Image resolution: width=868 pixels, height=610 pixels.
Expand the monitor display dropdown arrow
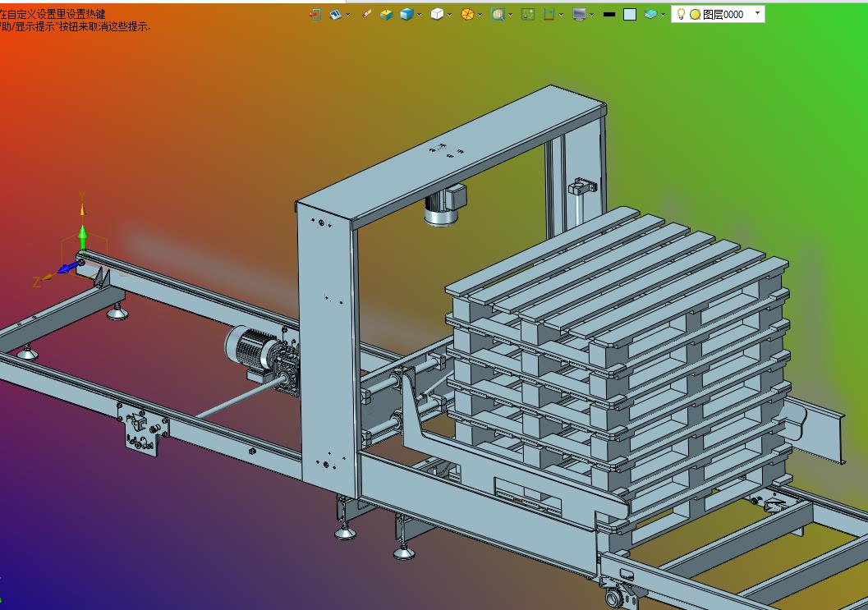pos(592,15)
